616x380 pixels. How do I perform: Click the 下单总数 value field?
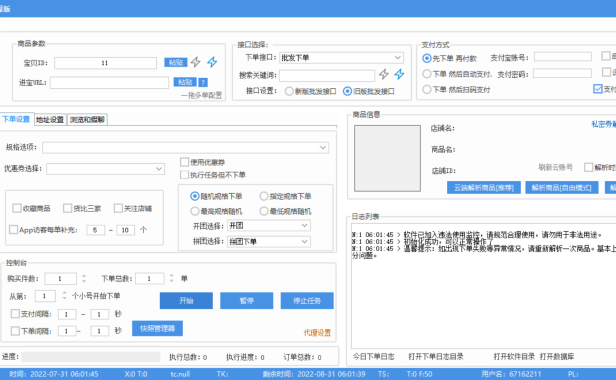(150, 279)
